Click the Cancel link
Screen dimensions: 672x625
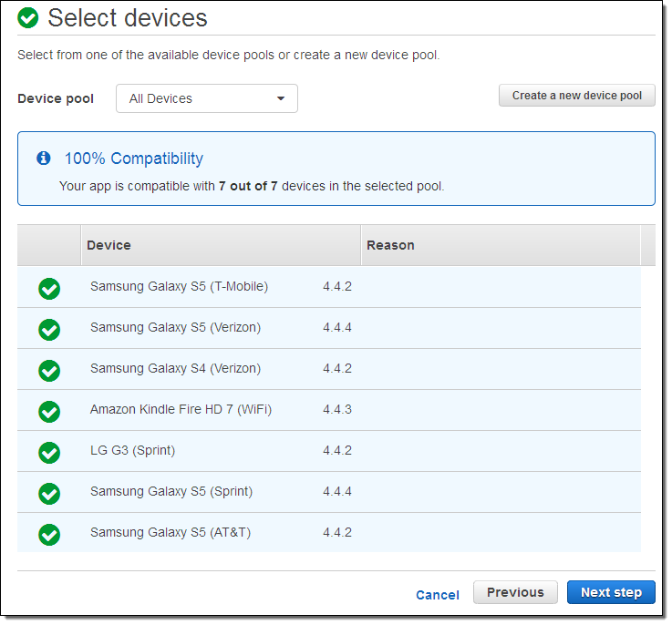pos(438,595)
